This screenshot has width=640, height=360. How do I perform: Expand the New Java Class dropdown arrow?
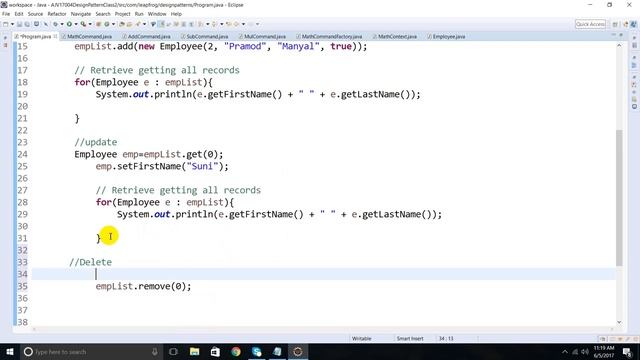click(x=113, y=24)
